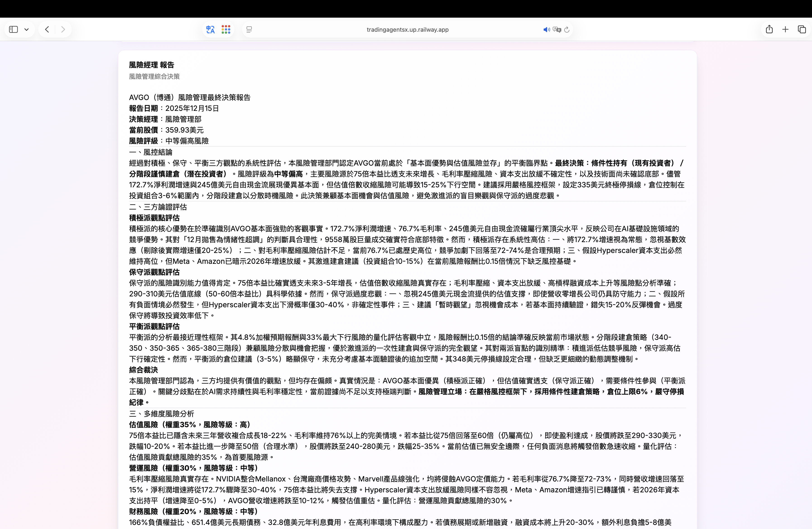
Task: Click the section heading 三、多維度風險分析
Action: point(162,414)
